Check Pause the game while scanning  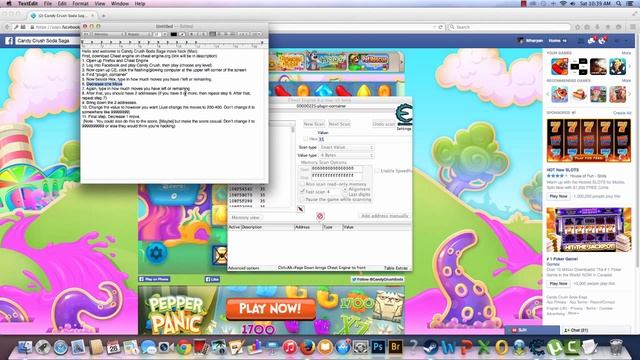pos(302,199)
